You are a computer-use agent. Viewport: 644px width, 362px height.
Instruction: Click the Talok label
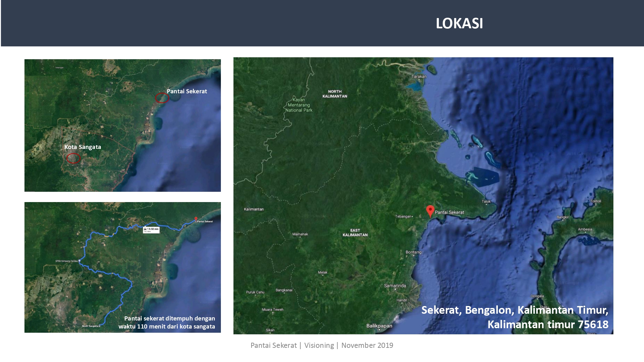486,202
